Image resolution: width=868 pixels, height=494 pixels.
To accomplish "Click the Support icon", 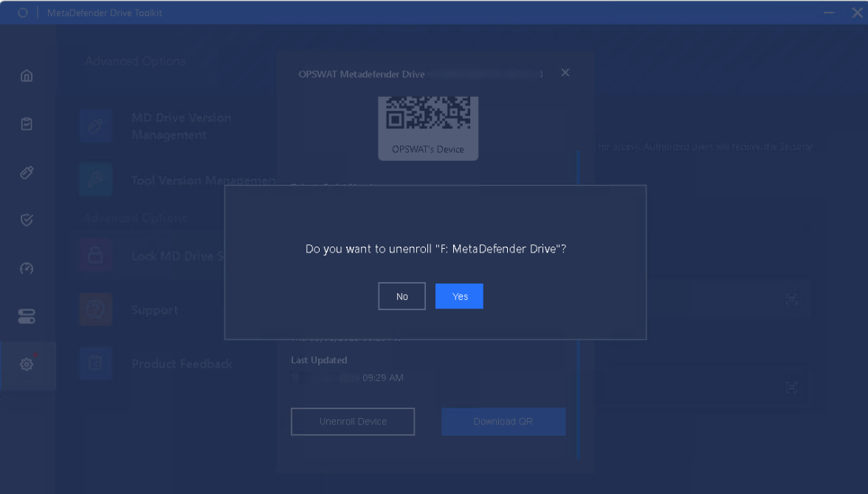I will (x=96, y=309).
